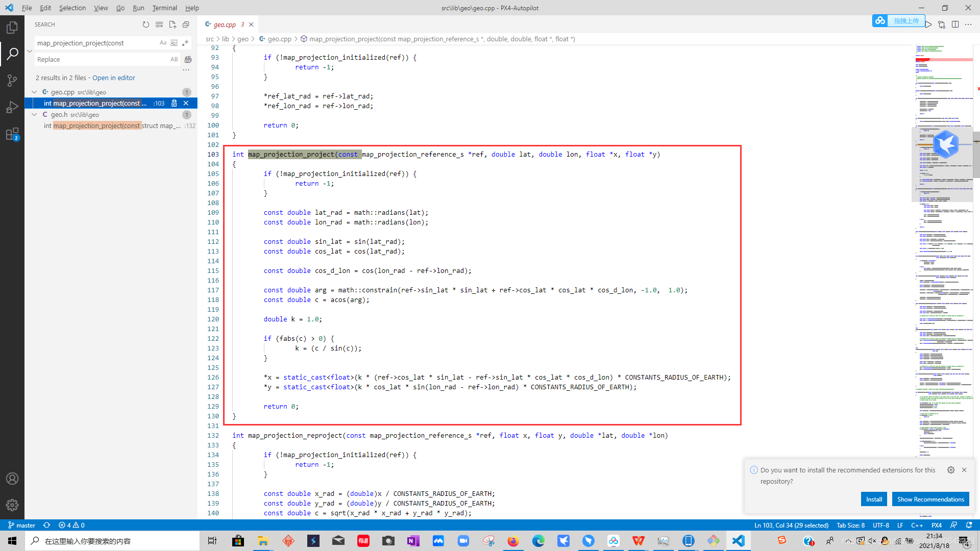Open the Extensions view
Screen dimensions: 980x551
[12, 134]
